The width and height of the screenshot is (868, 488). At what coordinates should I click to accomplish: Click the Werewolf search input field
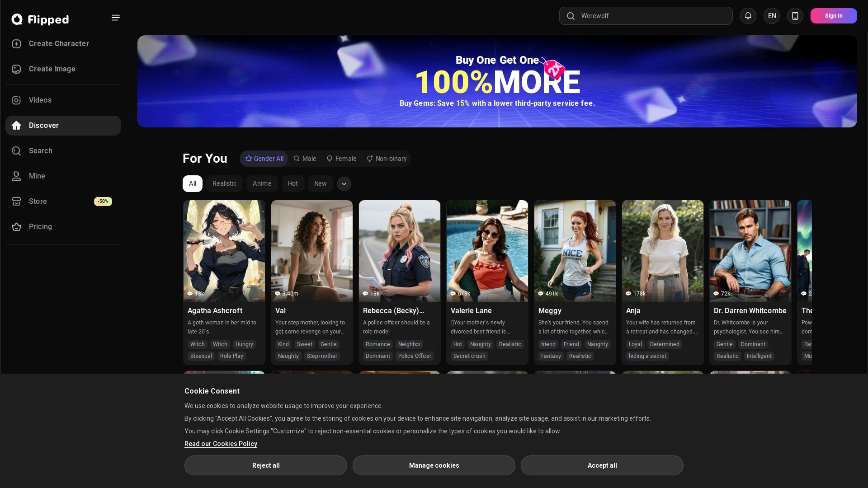coord(646,16)
